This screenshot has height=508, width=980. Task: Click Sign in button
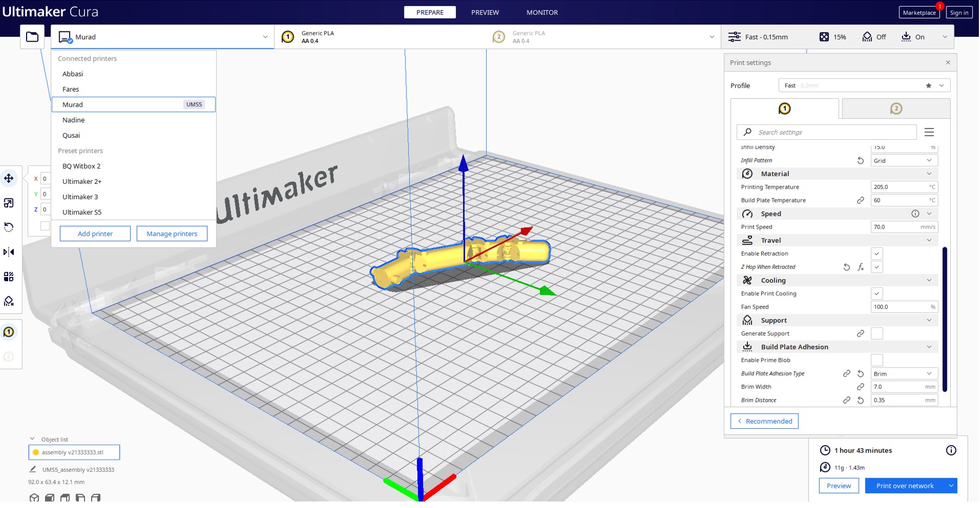[x=959, y=12]
